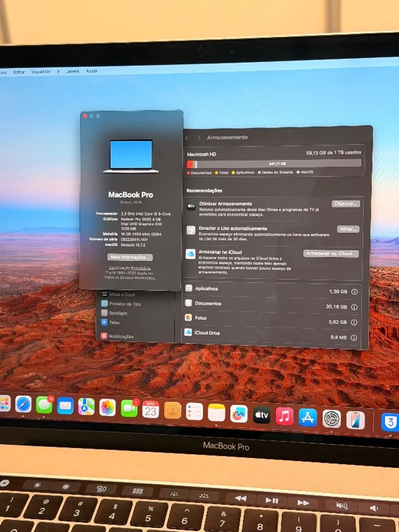Open Certificação Regulatória link in About window

(x=129, y=268)
